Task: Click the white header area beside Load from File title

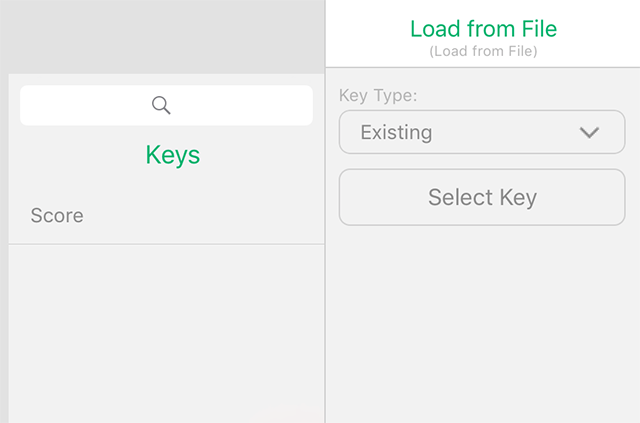Action: point(598,33)
